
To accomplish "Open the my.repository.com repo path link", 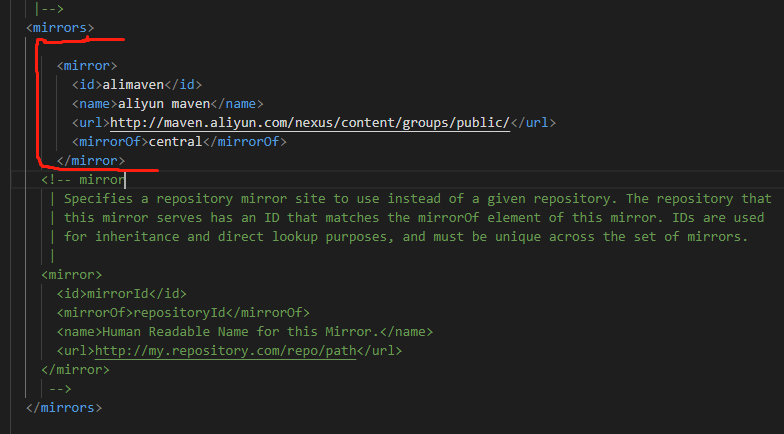I will [226, 350].
